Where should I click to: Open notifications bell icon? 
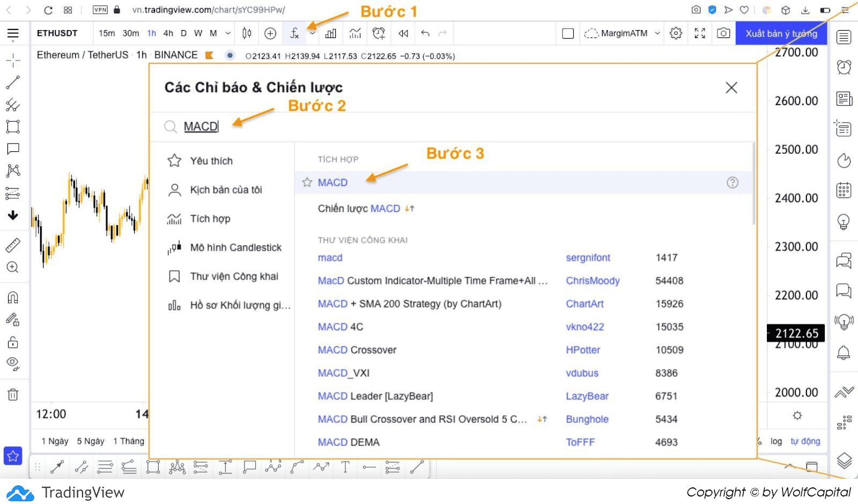(844, 352)
